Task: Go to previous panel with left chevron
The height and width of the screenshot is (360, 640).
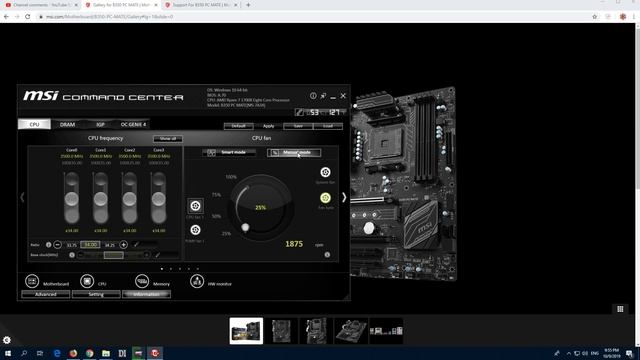Action: [22, 198]
